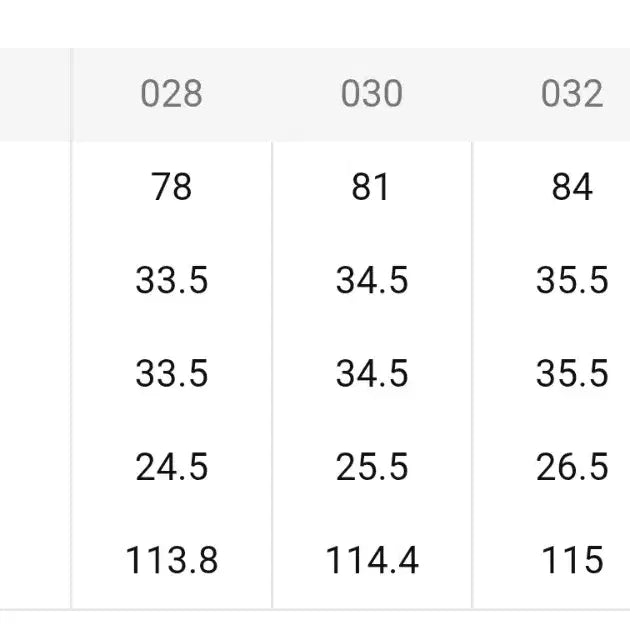This screenshot has height=630, width=630.
Task: Select the 030 size column header
Action: click(371, 94)
